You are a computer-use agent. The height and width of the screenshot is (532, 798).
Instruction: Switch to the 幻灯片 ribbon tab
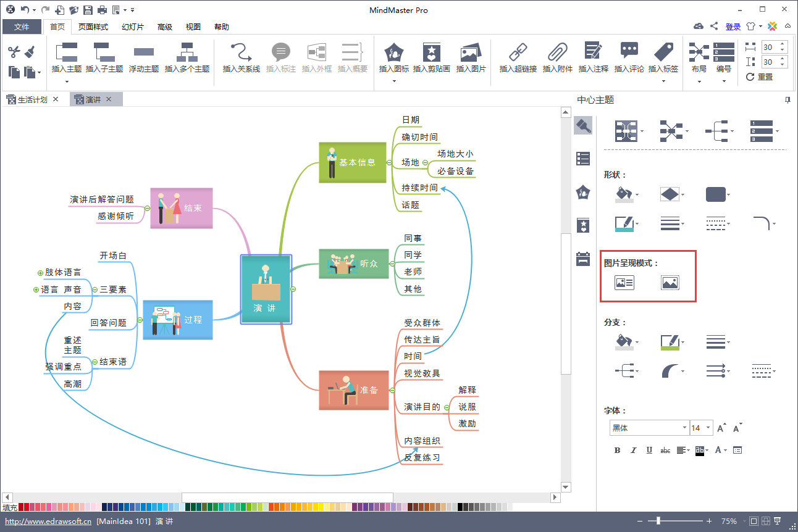[133, 27]
